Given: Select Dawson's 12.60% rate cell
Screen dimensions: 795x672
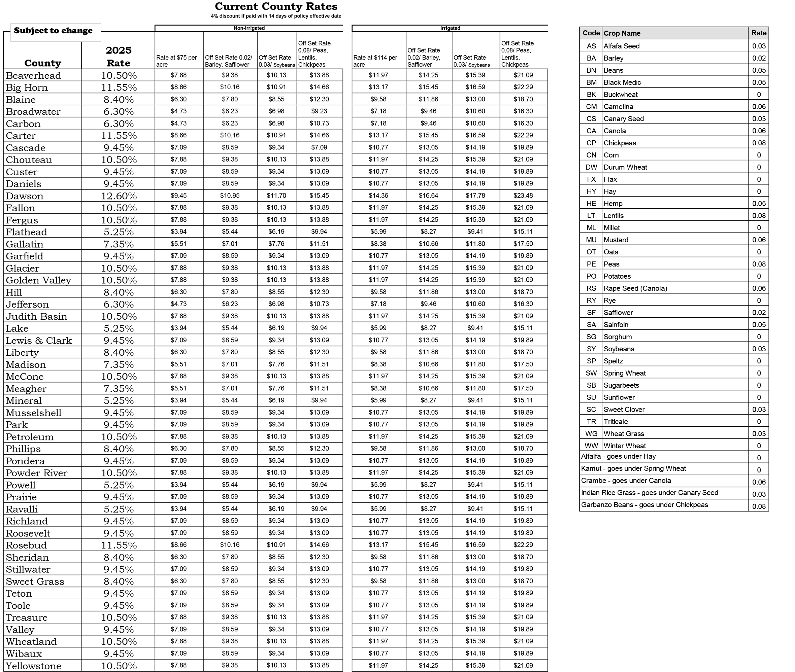Looking at the screenshot, I should 119,196.
